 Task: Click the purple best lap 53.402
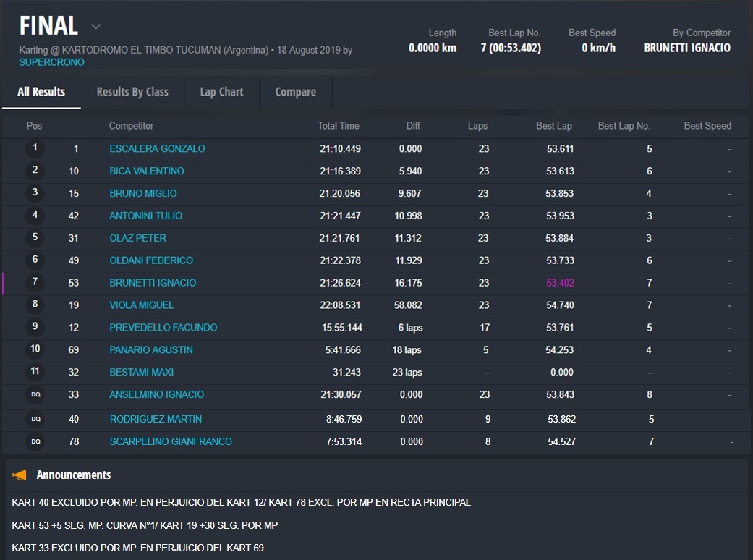[x=560, y=283]
